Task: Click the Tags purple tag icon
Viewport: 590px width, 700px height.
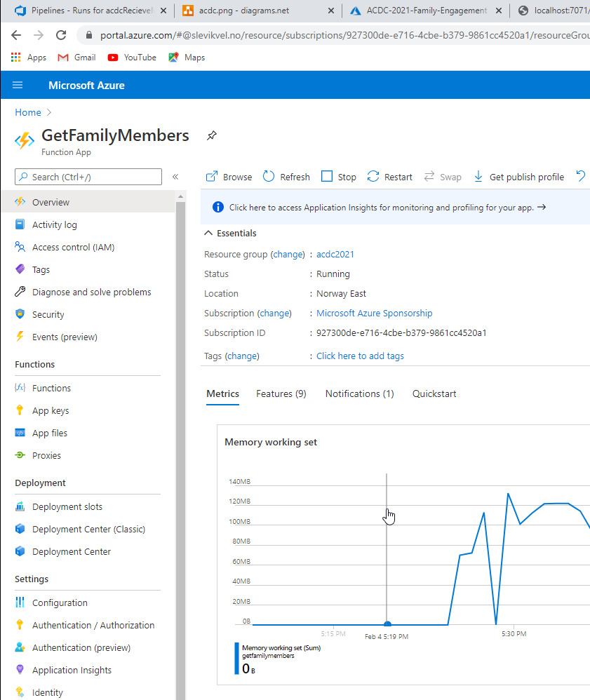Action: 20,269
